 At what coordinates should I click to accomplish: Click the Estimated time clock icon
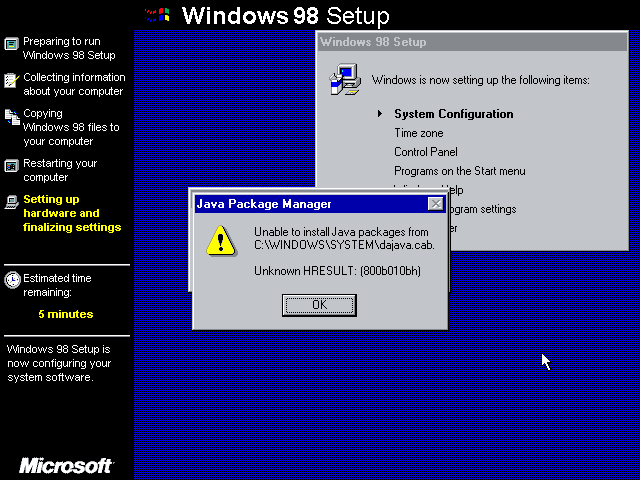12,280
